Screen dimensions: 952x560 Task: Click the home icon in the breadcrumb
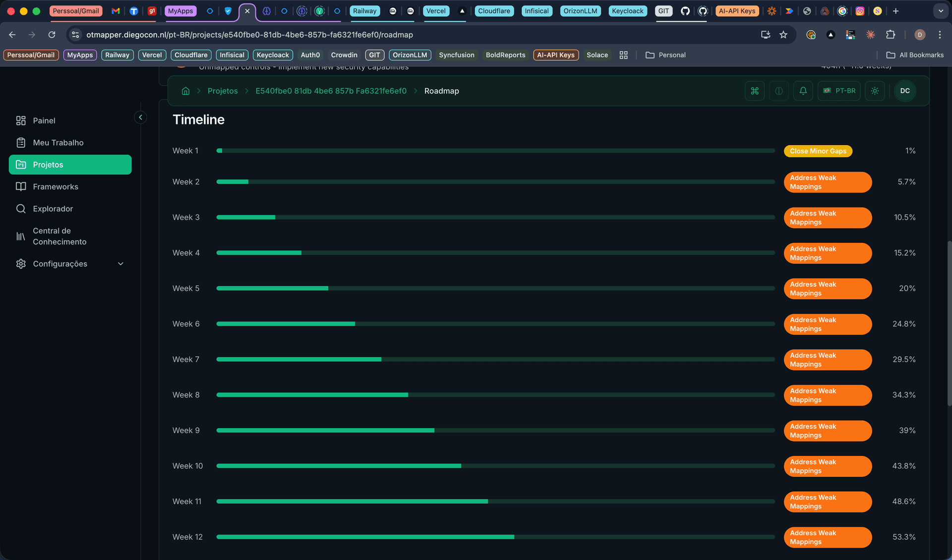(x=185, y=91)
